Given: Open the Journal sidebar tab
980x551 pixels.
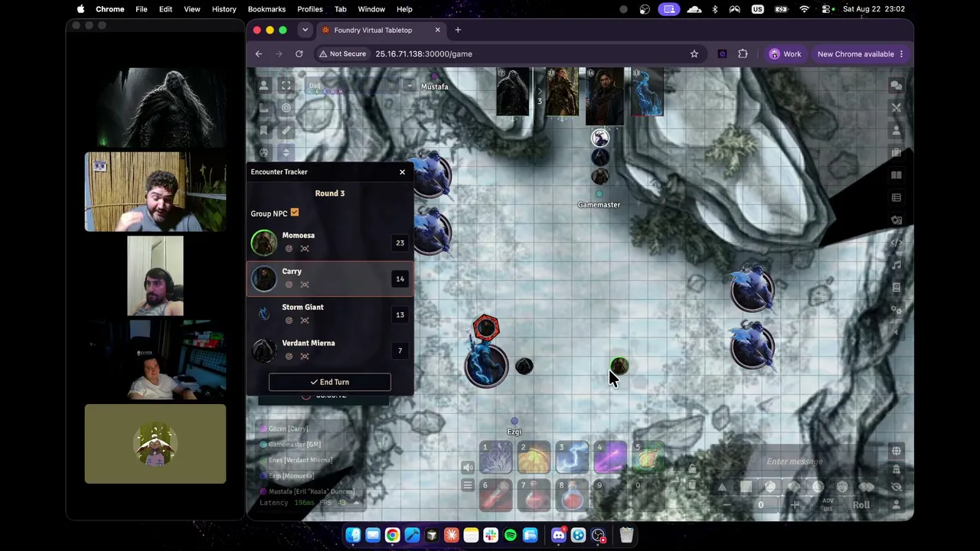Looking at the screenshot, I should [x=896, y=175].
